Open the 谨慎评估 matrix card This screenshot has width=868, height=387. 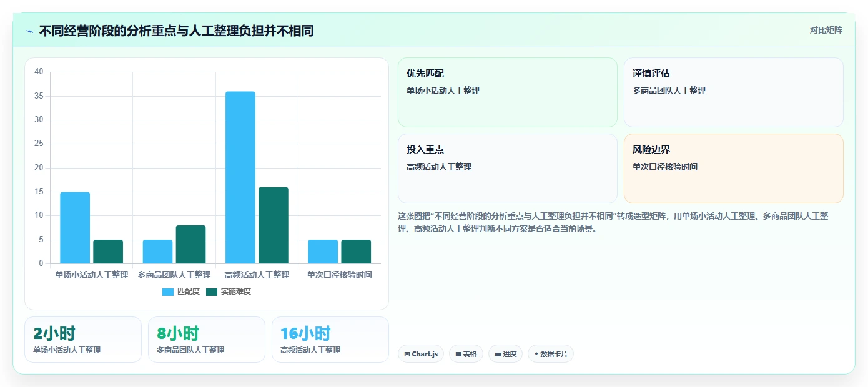pyautogui.click(x=734, y=92)
